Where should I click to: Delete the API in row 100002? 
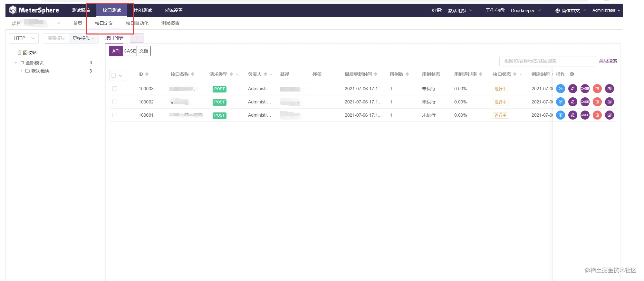[597, 102]
